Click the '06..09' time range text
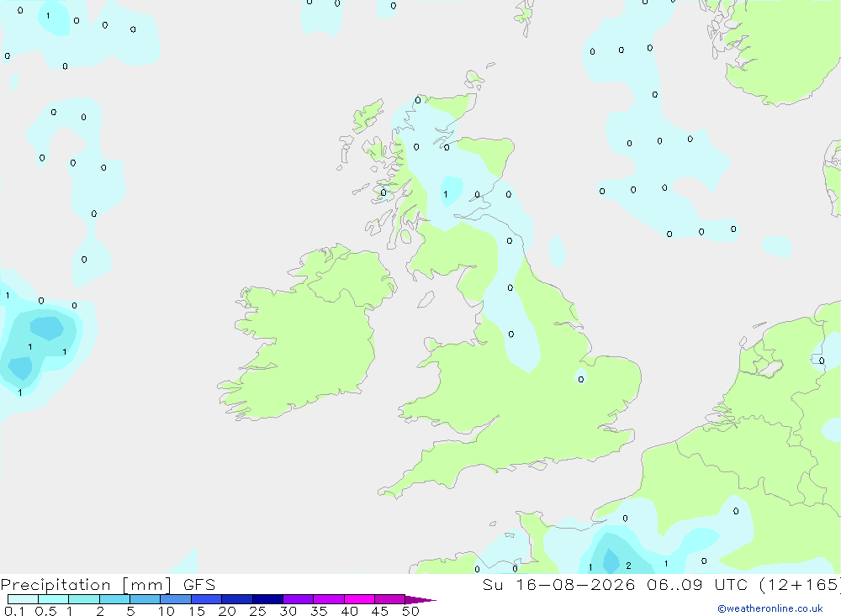The width and height of the screenshot is (841, 616). pyautogui.click(x=674, y=584)
